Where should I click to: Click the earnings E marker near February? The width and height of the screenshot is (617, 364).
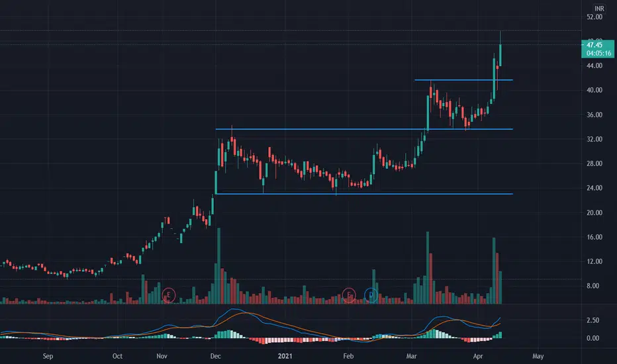pyautogui.click(x=349, y=295)
